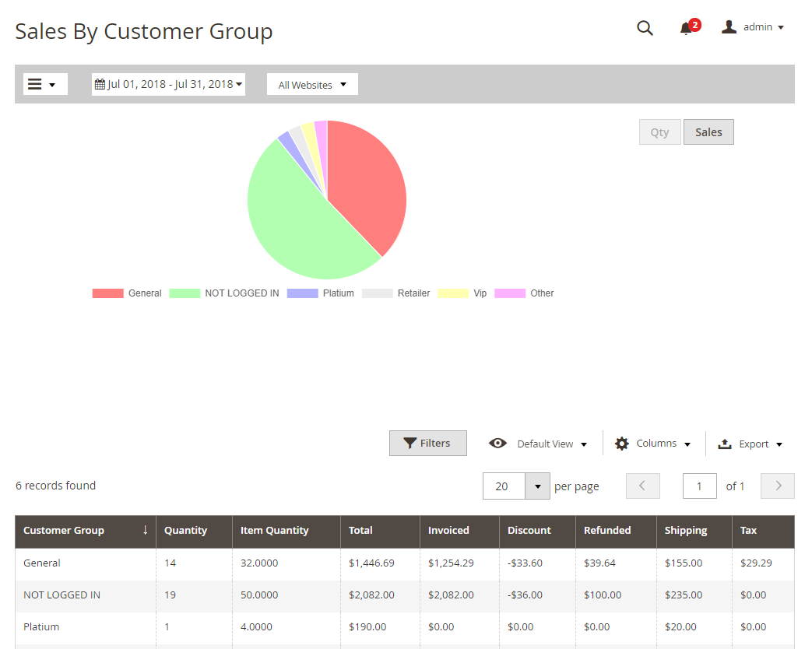Click the search magnifier icon

pos(645,28)
